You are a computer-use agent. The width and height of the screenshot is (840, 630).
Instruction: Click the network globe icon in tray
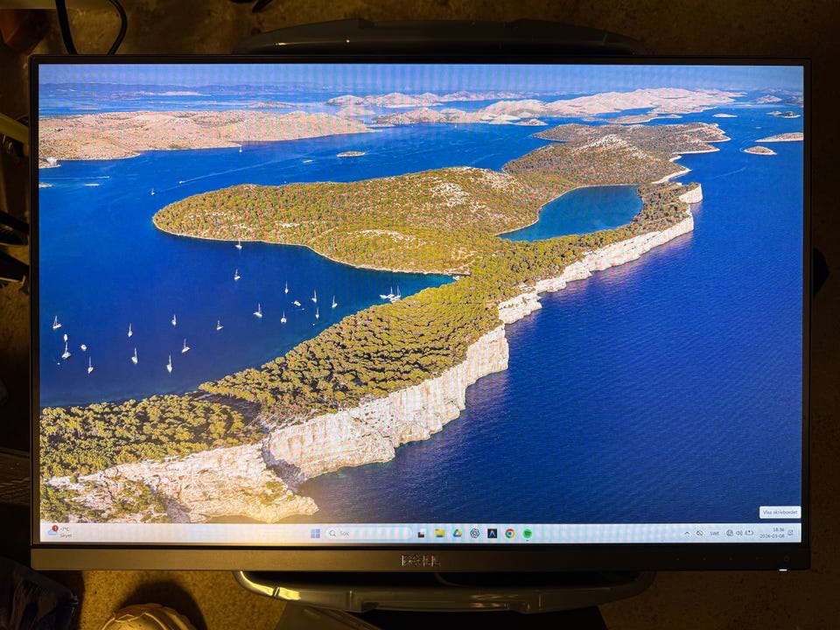(x=729, y=533)
